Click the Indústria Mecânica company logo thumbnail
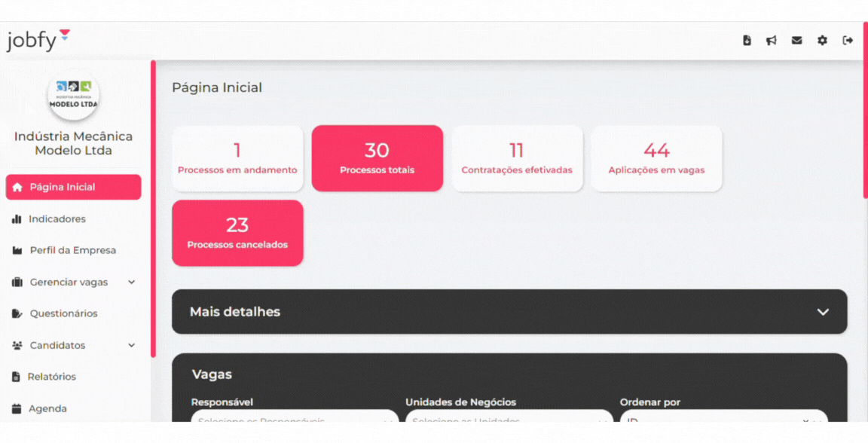The image size is (868, 443). (x=73, y=95)
